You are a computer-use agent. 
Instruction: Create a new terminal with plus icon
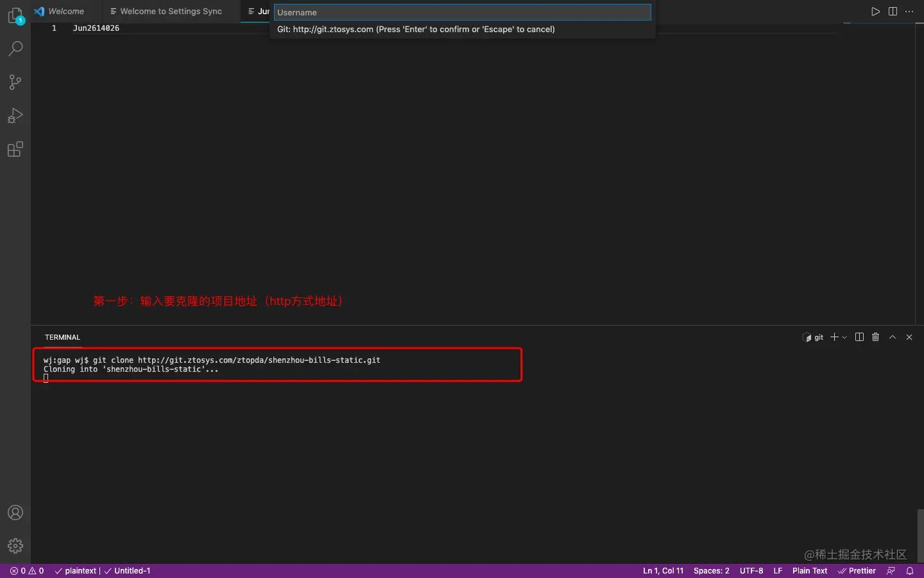coord(834,337)
